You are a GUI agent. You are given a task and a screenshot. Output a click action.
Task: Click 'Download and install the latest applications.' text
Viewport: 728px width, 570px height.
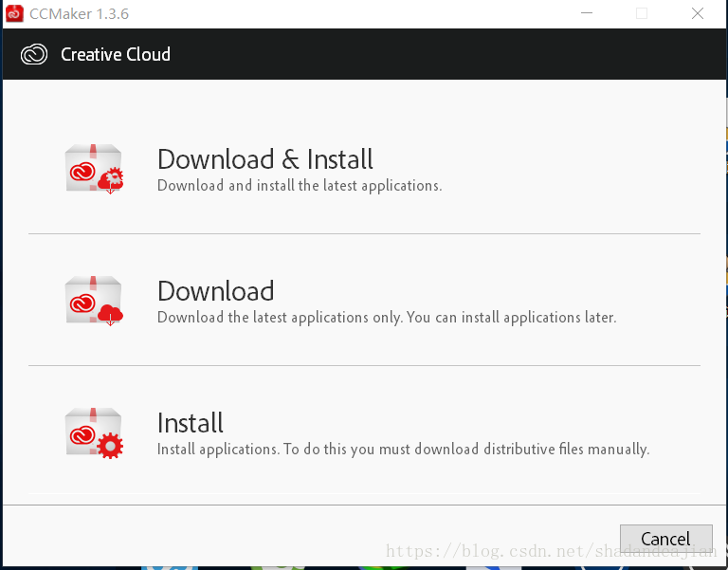tap(300, 185)
